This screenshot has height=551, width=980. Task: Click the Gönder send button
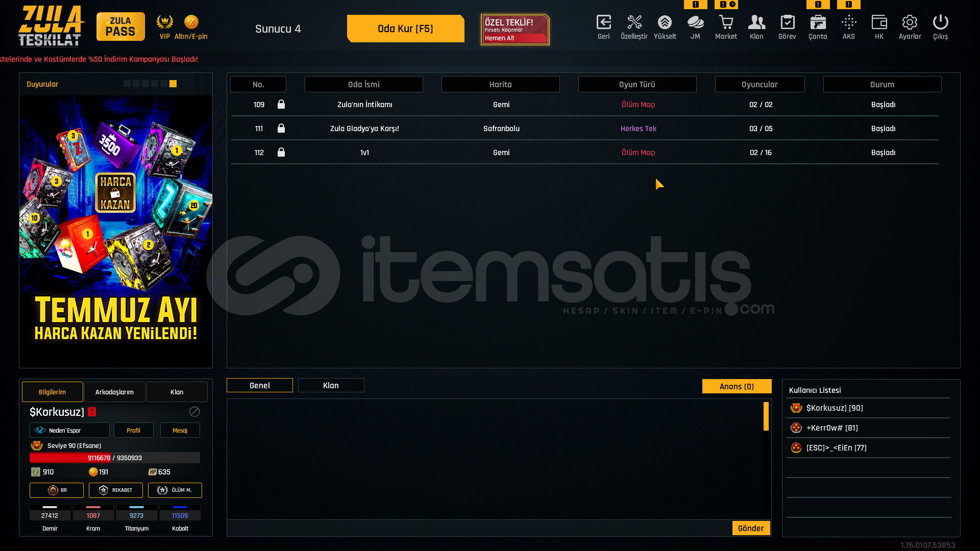tap(751, 528)
